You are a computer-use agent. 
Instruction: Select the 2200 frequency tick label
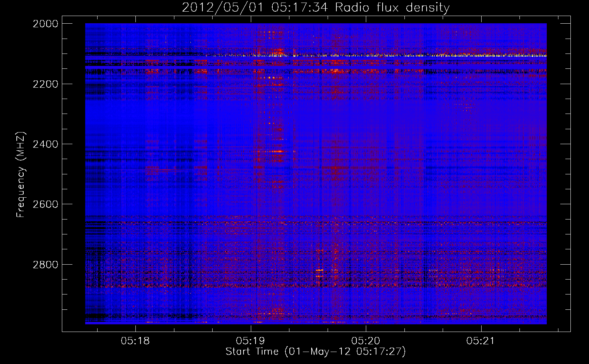[x=46, y=84]
